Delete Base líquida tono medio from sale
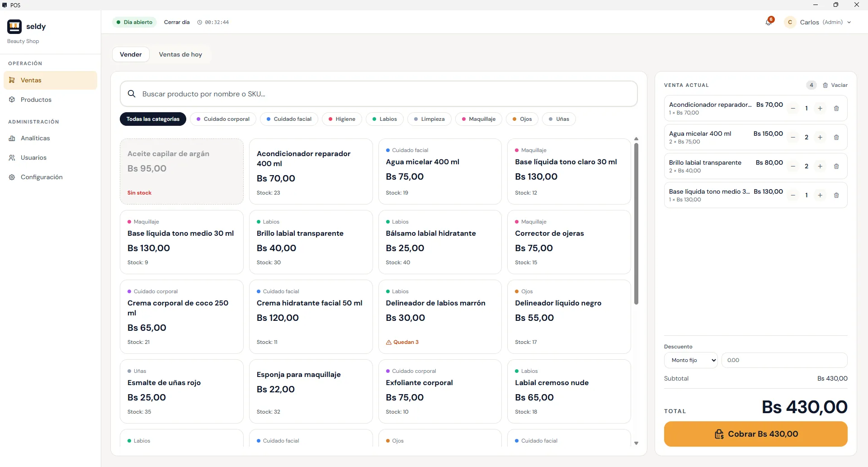Image resolution: width=868 pixels, height=467 pixels. point(836,195)
